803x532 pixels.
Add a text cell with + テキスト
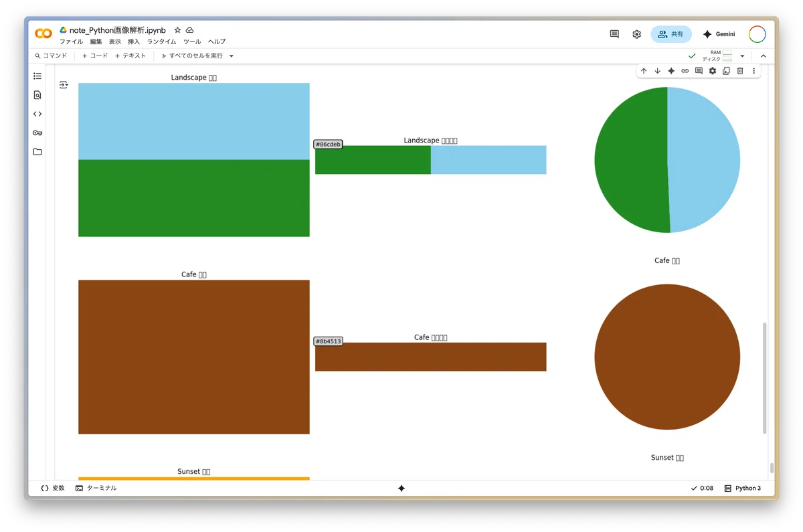coord(130,56)
